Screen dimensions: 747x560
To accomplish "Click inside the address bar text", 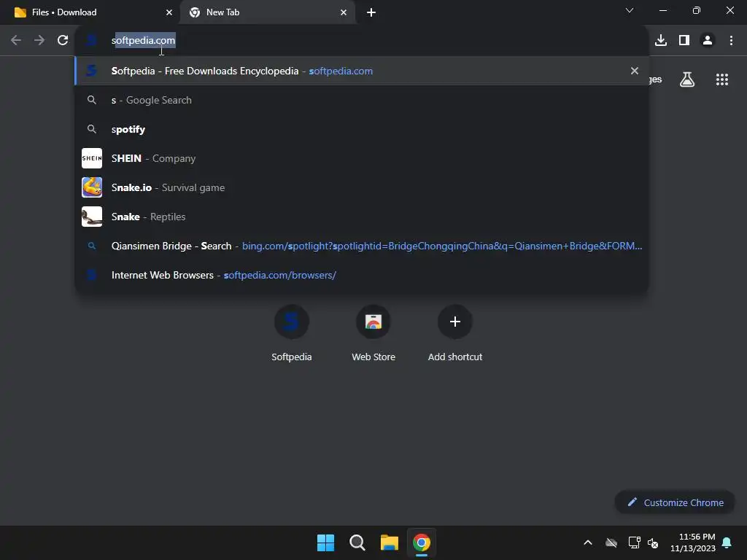I will [x=144, y=41].
